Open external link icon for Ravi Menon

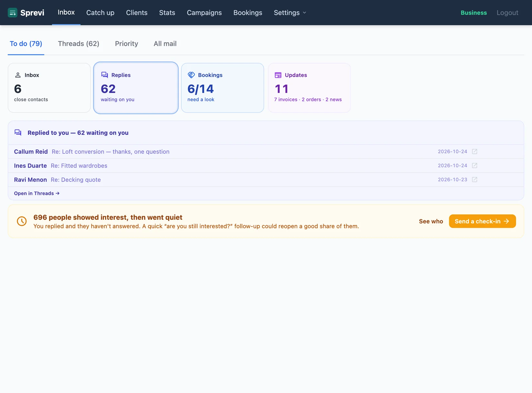475,180
